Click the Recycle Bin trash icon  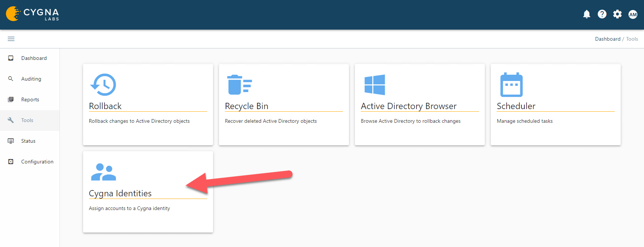tap(239, 85)
